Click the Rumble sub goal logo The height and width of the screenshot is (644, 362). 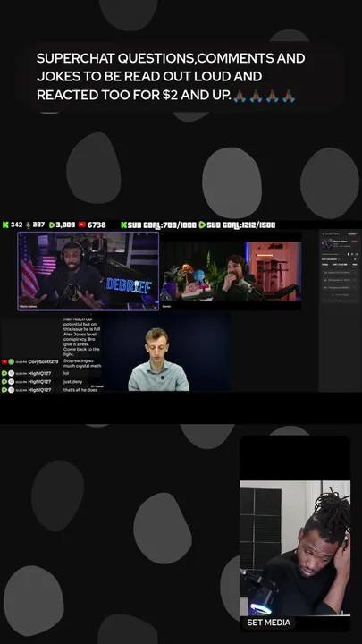202,225
